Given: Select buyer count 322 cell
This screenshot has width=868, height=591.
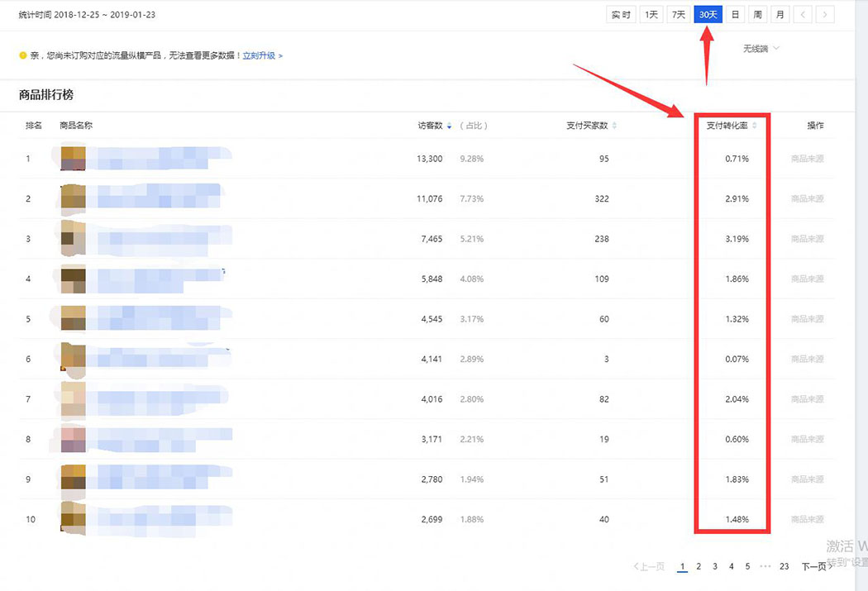Looking at the screenshot, I should [x=602, y=198].
